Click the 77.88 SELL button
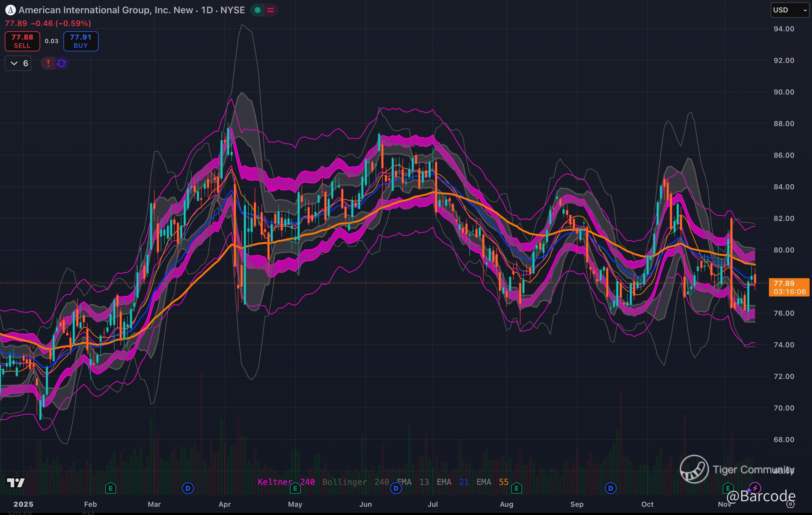This screenshot has height=515, width=812. pyautogui.click(x=22, y=41)
